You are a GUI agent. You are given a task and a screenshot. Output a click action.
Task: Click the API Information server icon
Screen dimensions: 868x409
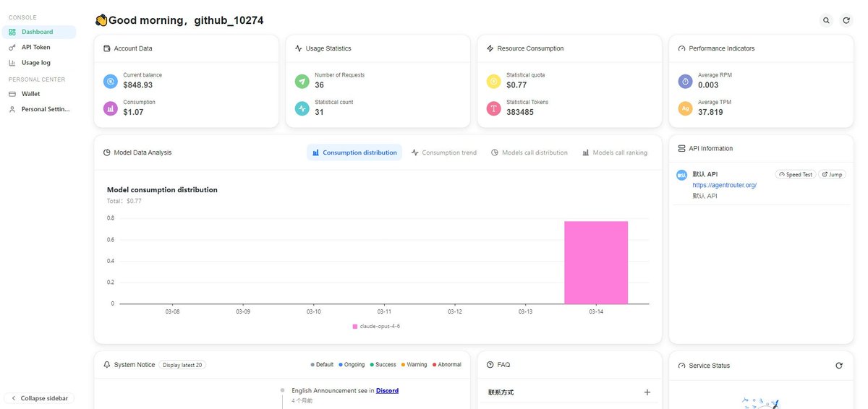pyautogui.click(x=681, y=148)
